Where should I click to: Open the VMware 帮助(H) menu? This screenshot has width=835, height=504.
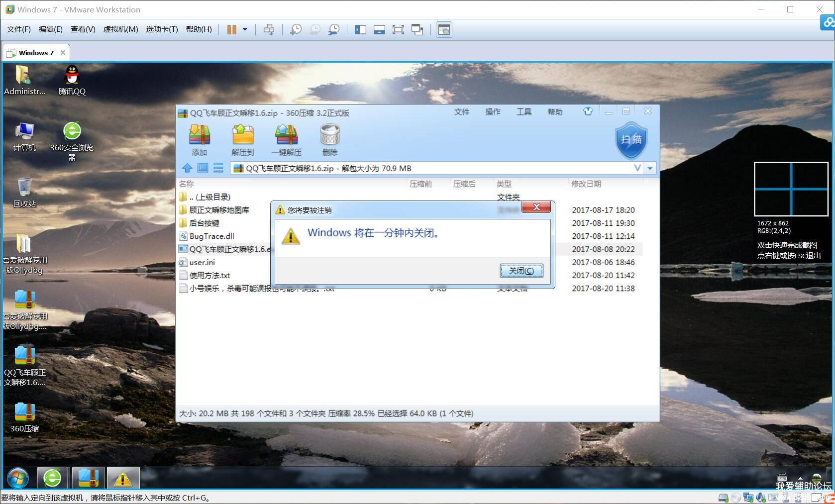199,29
